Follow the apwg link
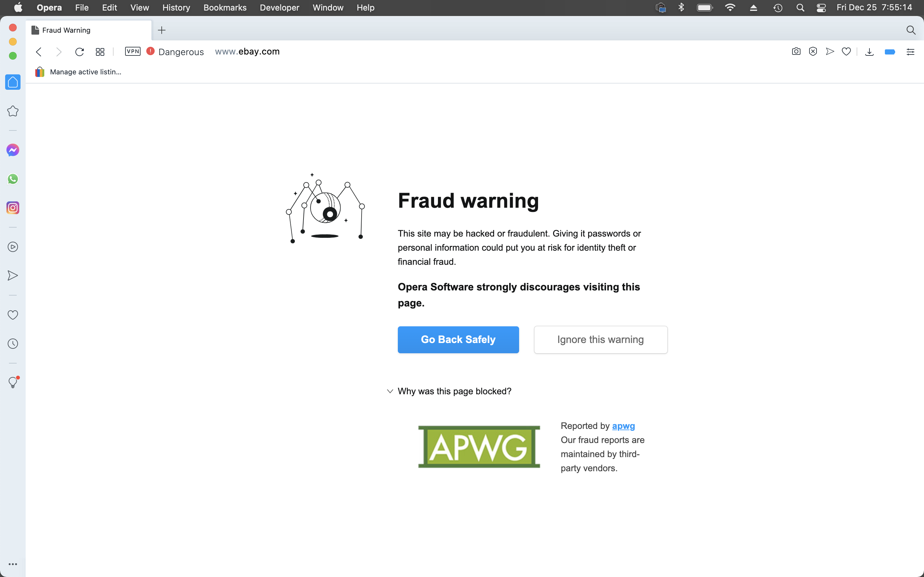Screen dimensions: 924x577 pyautogui.click(x=623, y=426)
